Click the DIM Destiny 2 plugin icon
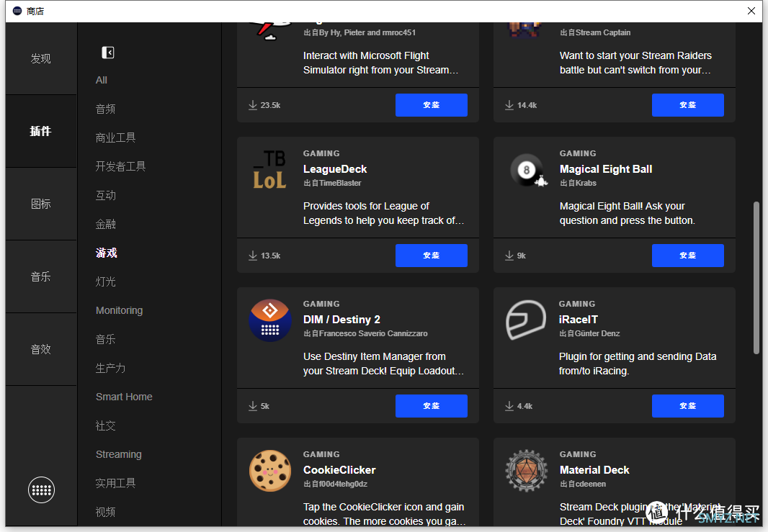The height and width of the screenshot is (532, 768). pyautogui.click(x=270, y=320)
